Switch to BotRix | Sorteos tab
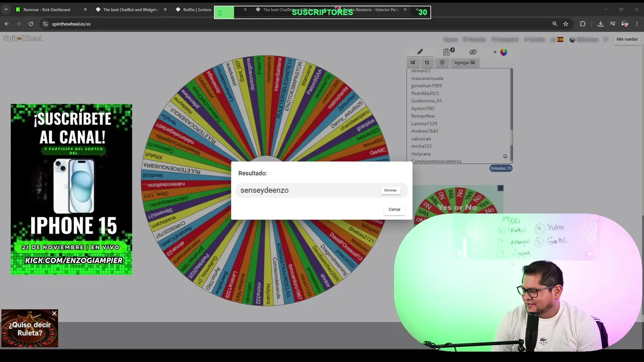Viewport: 644px width, 362px height. (197, 10)
